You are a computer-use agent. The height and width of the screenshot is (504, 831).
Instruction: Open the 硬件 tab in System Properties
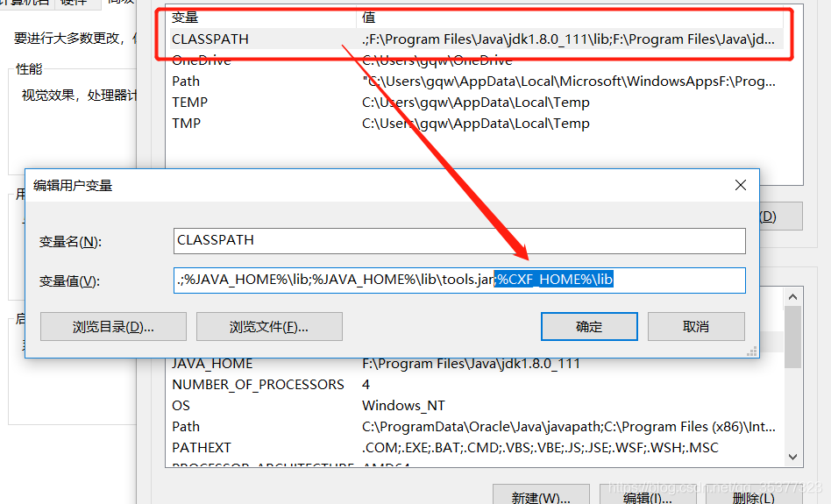[x=74, y=3]
